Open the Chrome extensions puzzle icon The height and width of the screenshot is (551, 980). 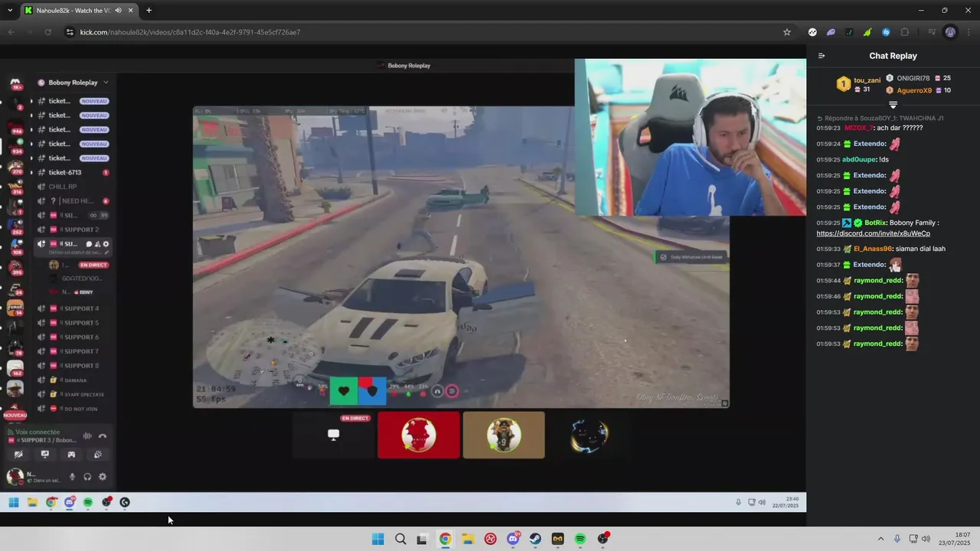904,32
